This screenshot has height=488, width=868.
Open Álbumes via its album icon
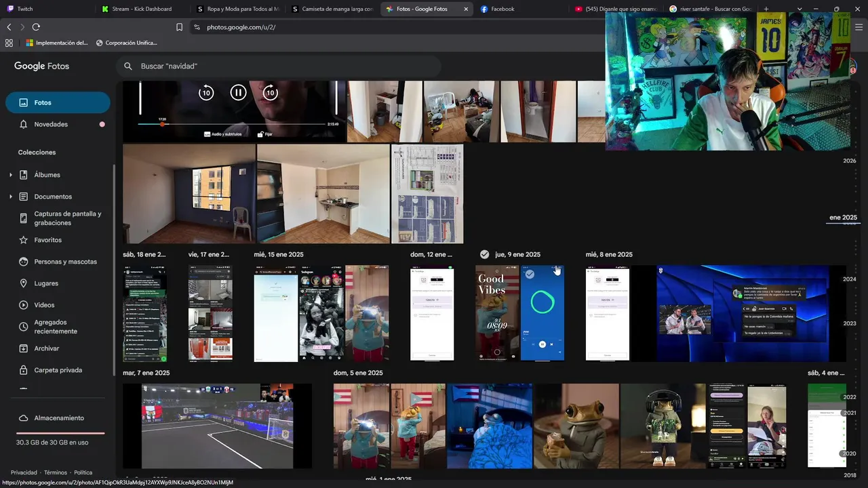pos(24,175)
